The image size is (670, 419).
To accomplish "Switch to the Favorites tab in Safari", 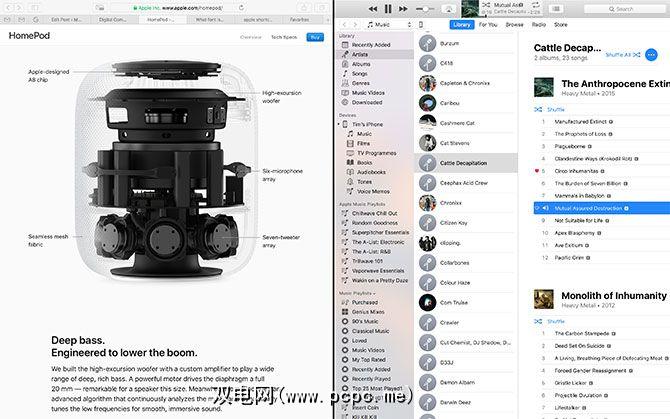I will click(300, 20).
